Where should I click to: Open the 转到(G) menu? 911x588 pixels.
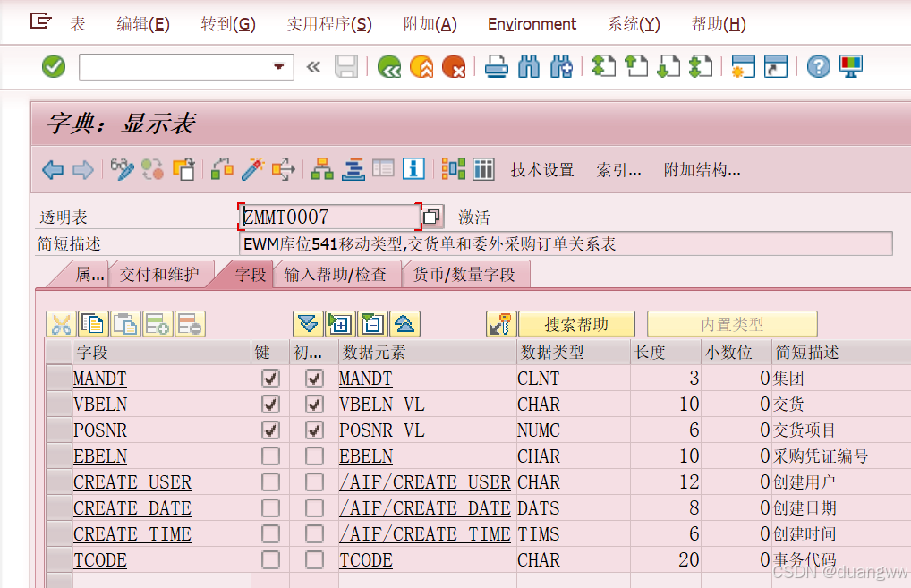[x=228, y=24]
